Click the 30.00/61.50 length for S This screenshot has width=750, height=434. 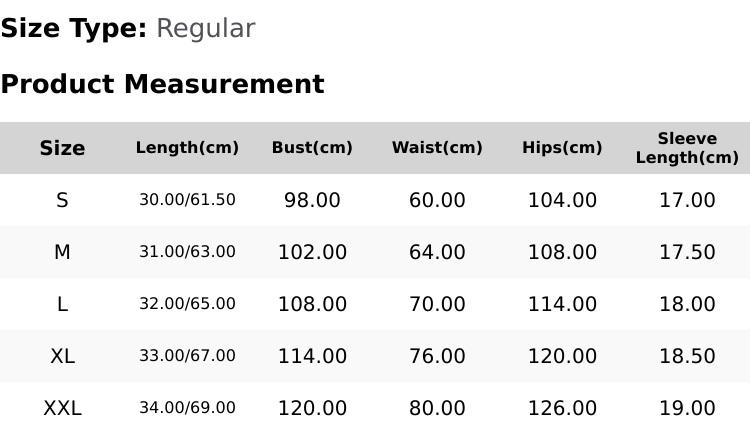187,200
